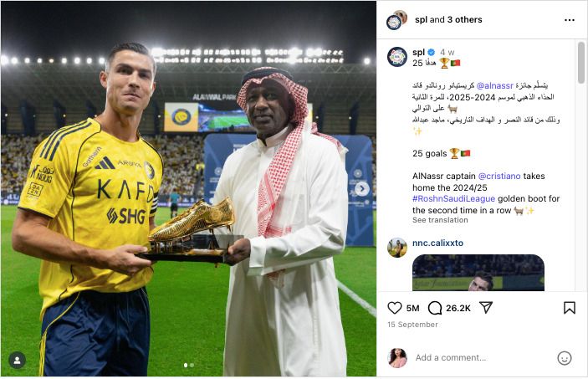This screenshot has width=588, height=379.
Task: Click the comments panel scrollbar
Action: (580, 63)
